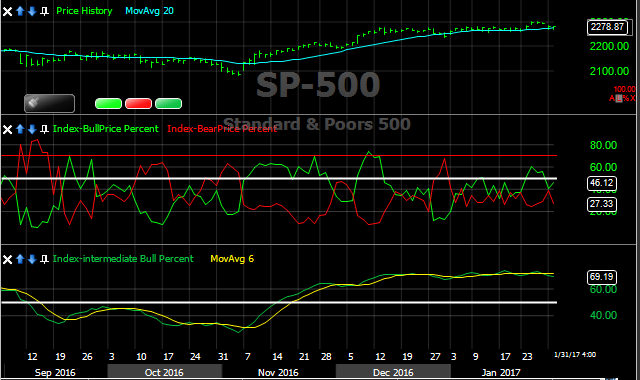Click the dark gray eraser button
The width and height of the screenshot is (640, 380).
click(x=49, y=103)
